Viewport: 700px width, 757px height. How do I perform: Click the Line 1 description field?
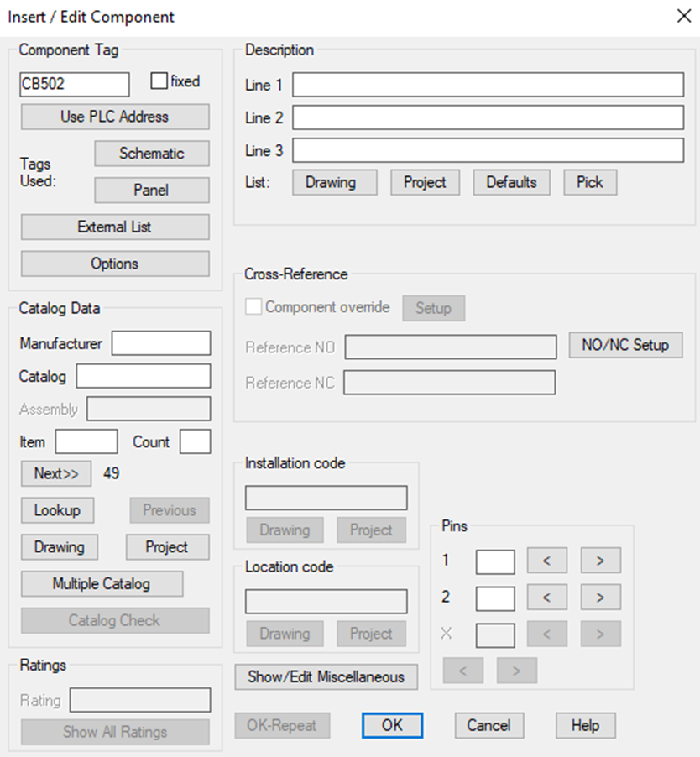pos(488,84)
